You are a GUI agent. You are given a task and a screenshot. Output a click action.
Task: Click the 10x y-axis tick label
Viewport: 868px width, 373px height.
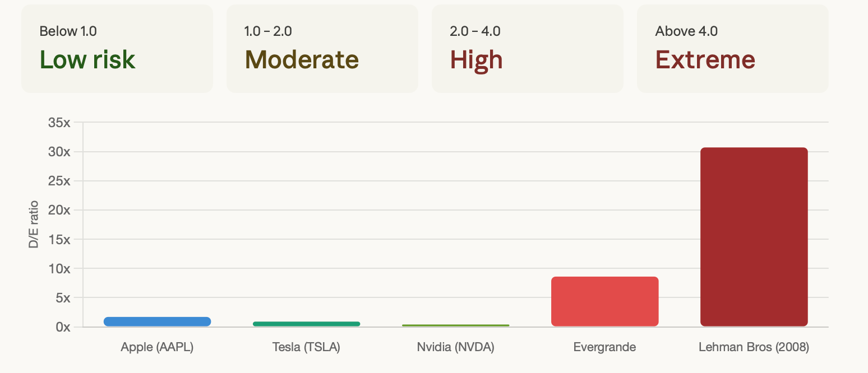point(59,268)
